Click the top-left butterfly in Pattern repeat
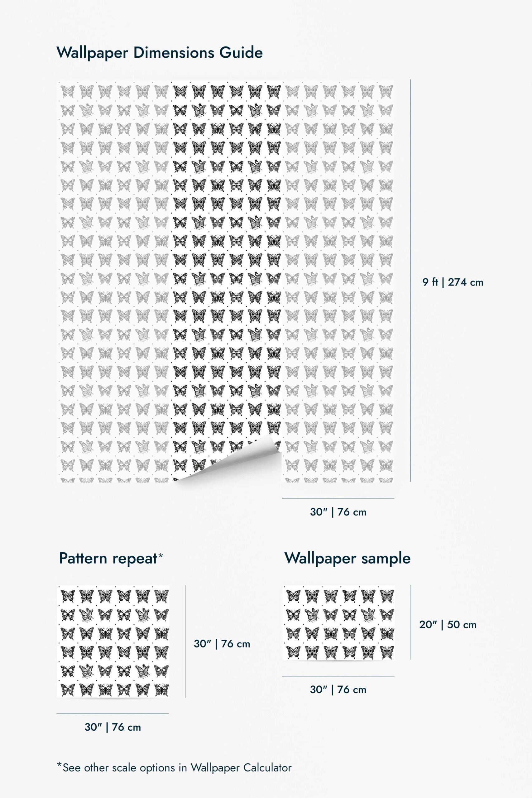This screenshot has height=798, width=532. (x=68, y=596)
